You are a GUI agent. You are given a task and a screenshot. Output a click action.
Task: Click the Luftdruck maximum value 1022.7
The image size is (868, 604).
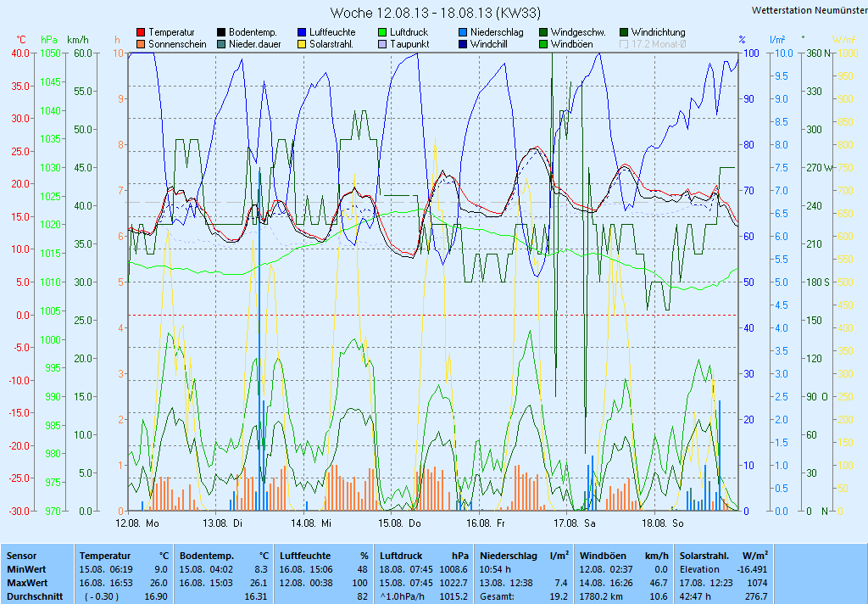(x=454, y=583)
